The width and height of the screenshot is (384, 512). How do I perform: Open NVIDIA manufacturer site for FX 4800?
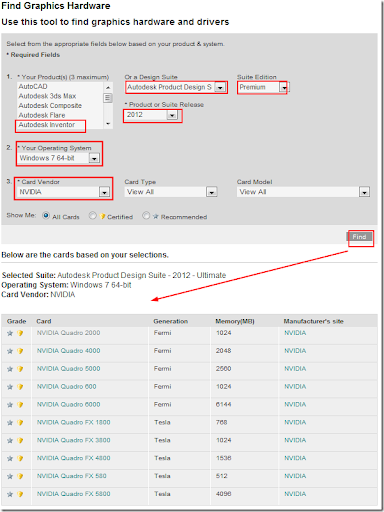(x=295, y=458)
